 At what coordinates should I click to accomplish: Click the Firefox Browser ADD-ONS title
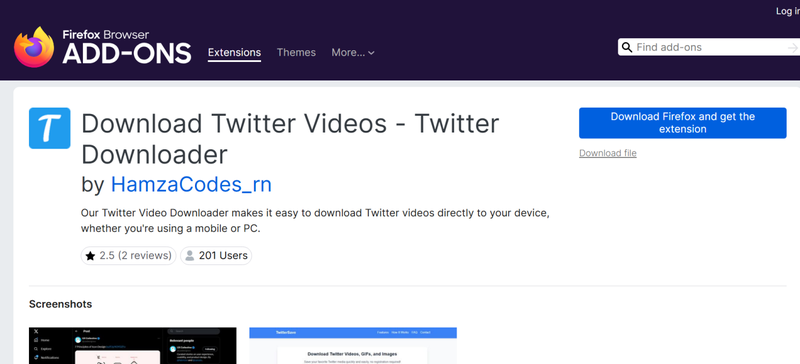tap(127, 47)
